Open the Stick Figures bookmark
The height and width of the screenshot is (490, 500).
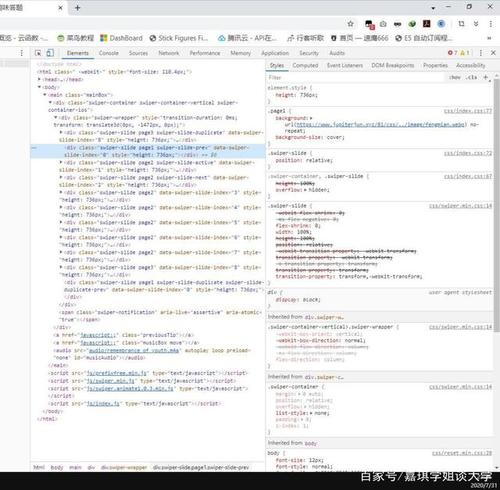pyautogui.click(x=179, y=38)
